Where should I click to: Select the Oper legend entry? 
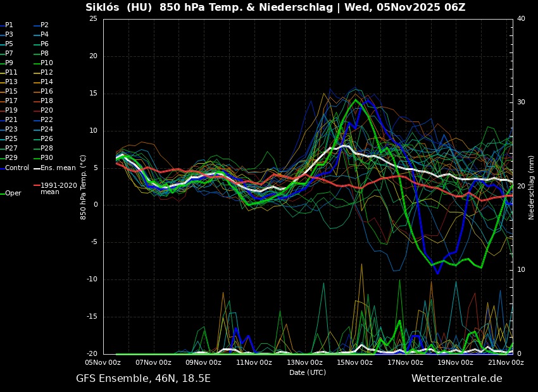[x=13, y=193]
